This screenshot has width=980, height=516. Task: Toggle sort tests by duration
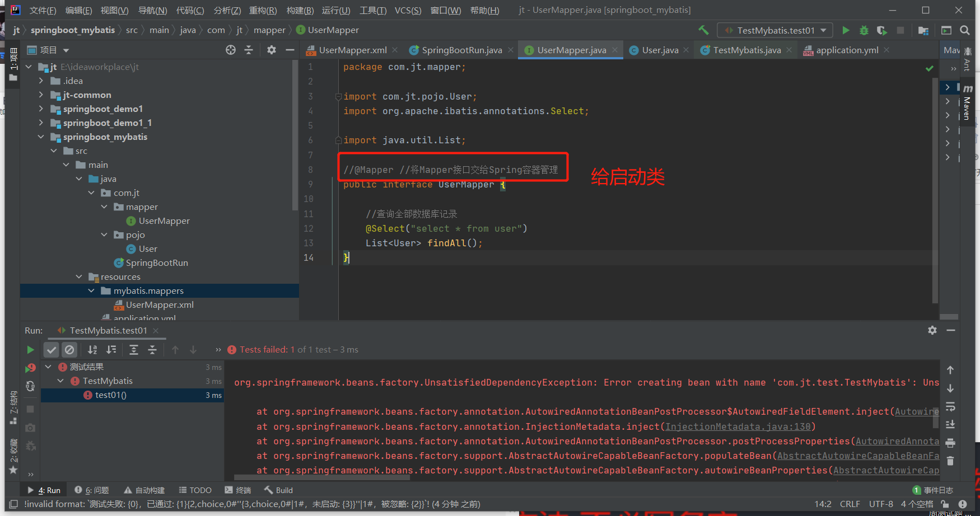point(111,350)
